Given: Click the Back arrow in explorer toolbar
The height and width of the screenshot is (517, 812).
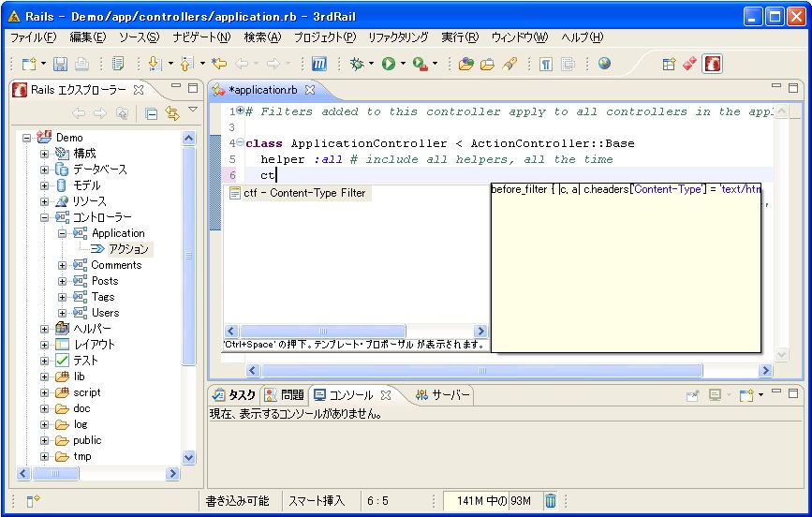Looking at the screenshot, I should (x=78, y=113).
